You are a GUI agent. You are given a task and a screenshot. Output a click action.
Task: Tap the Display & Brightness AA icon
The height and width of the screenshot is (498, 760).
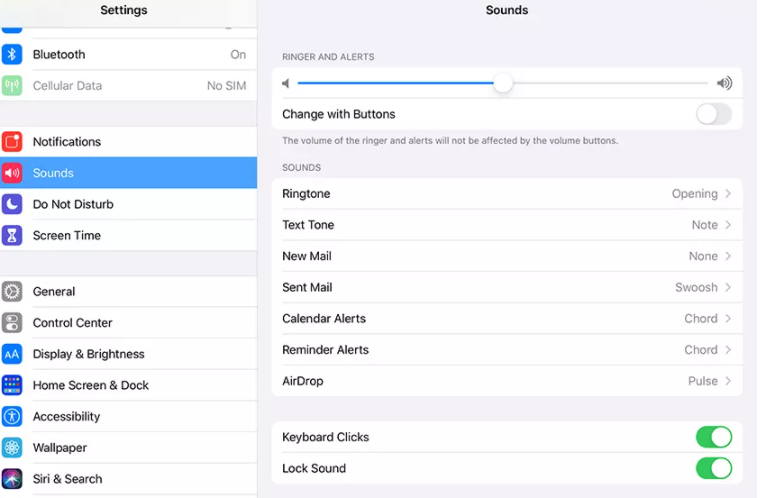[x=12, y=354]
